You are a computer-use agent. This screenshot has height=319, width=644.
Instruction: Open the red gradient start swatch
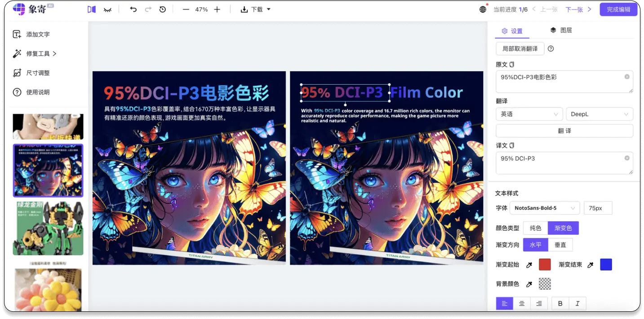tap(545, 265)
